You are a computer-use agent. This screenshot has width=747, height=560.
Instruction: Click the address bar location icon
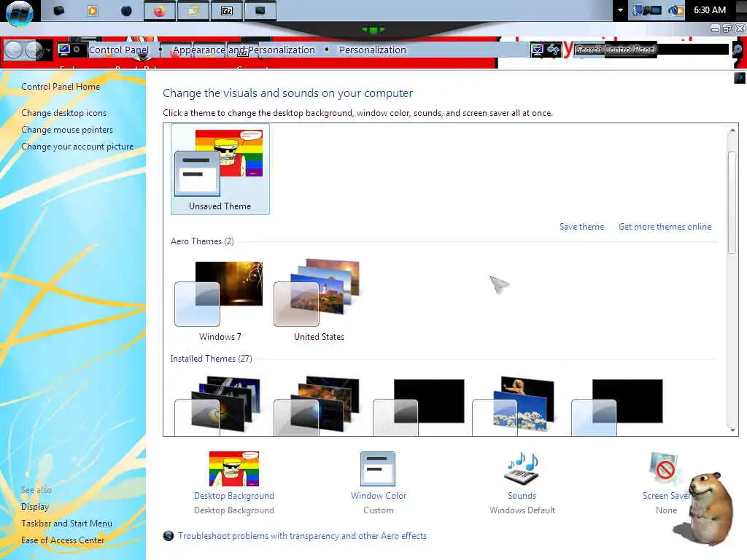(x=64, y=49)
